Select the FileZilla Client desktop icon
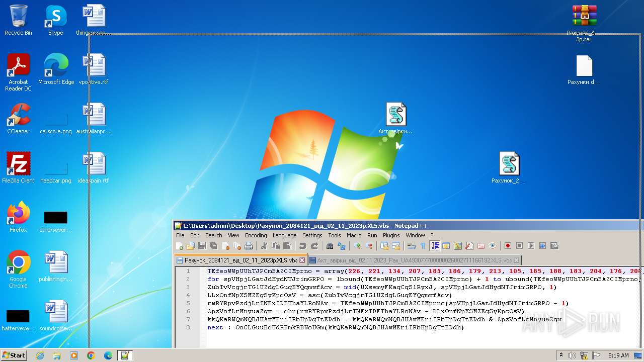The image size is (644, 362). (x=18, y=167)
